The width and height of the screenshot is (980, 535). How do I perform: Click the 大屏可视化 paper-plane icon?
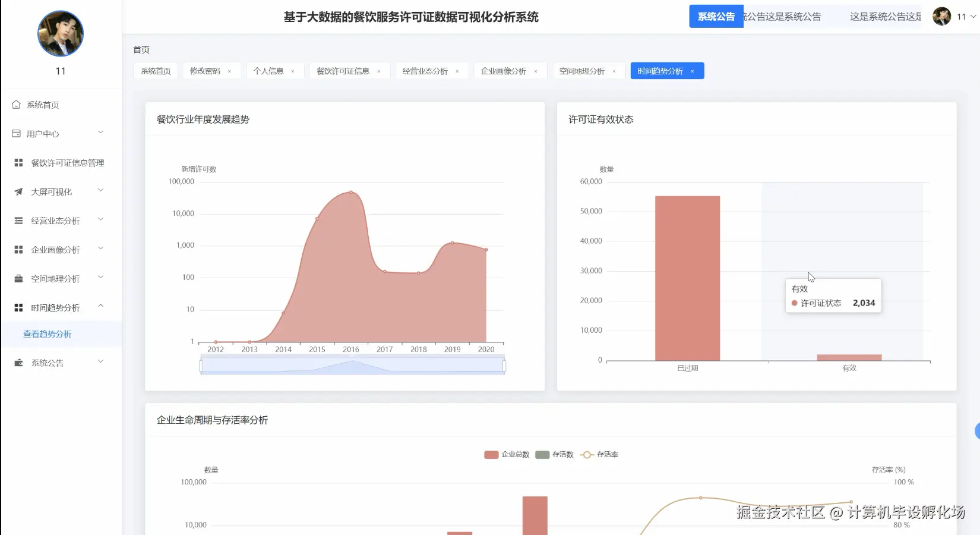[17, 191]
